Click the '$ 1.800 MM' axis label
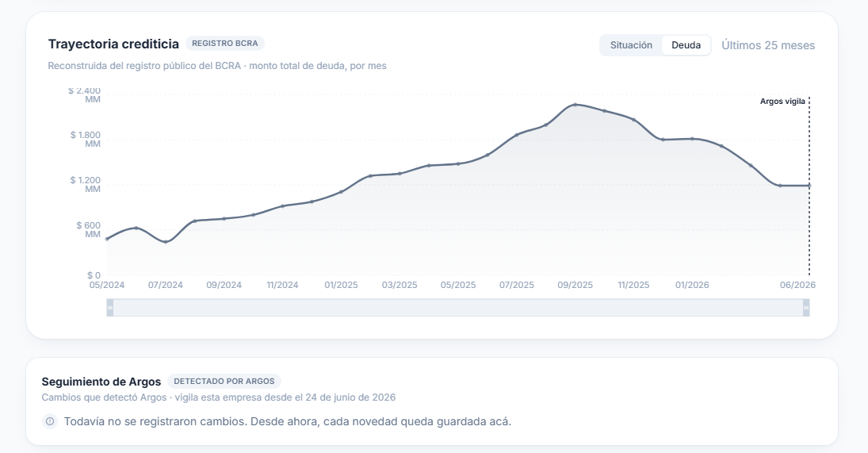This screenshot has height=453, width=868. click(x=86, y=140)
